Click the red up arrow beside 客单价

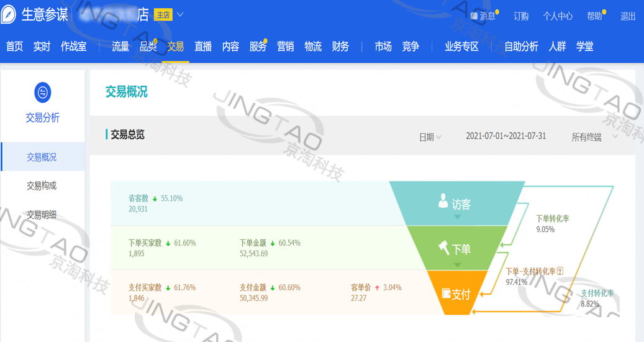click(x=377, y=288)
